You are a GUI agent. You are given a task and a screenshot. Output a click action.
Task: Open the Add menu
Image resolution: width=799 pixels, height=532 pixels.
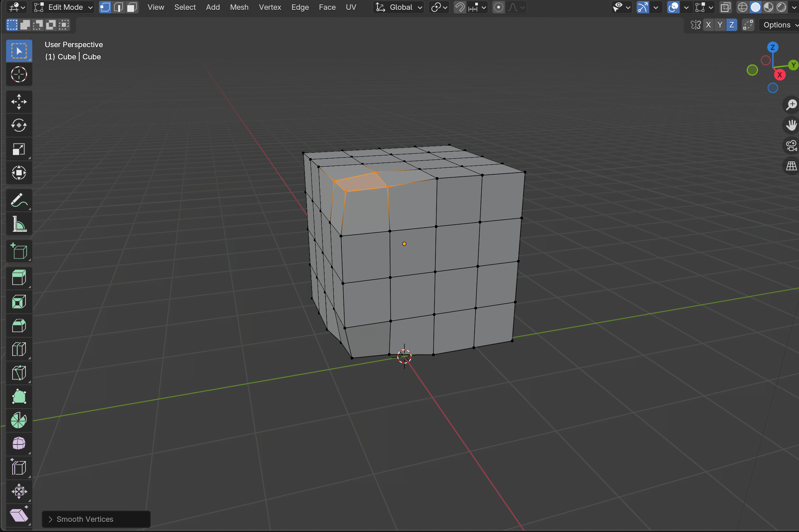(x=213, y=7)
